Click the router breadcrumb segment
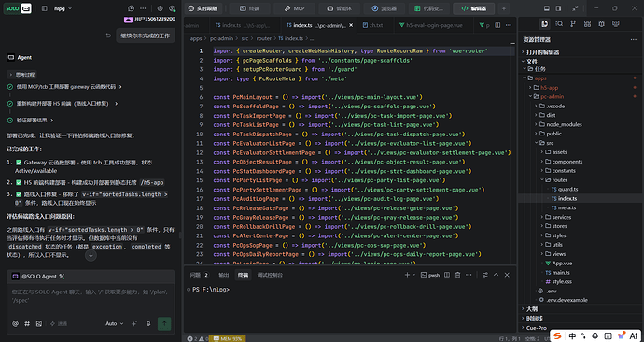This screenshot has width=644, height=342. point(264,38)
